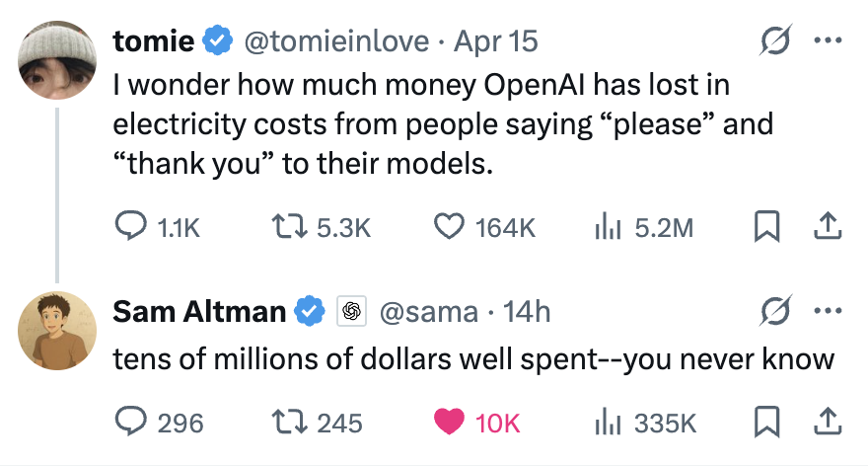Reply to tomie's tweet
This screenshot has width=868, height=466.
click(133, 227)
